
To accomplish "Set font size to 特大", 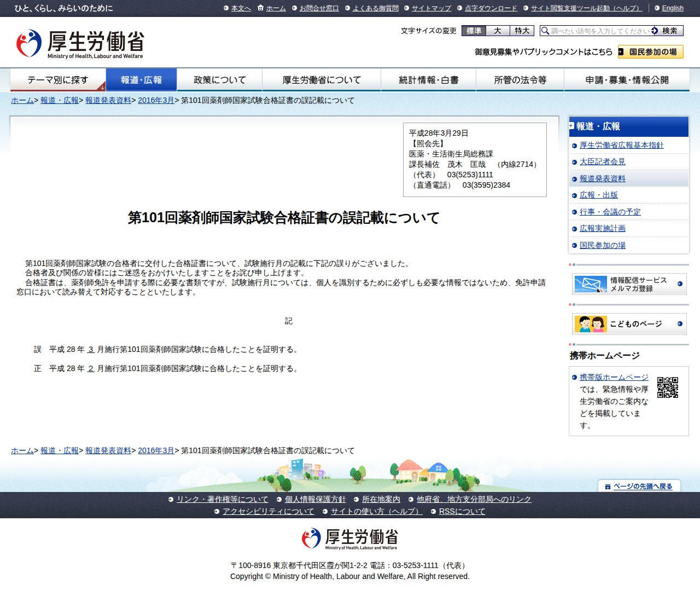I will point(522,31).
